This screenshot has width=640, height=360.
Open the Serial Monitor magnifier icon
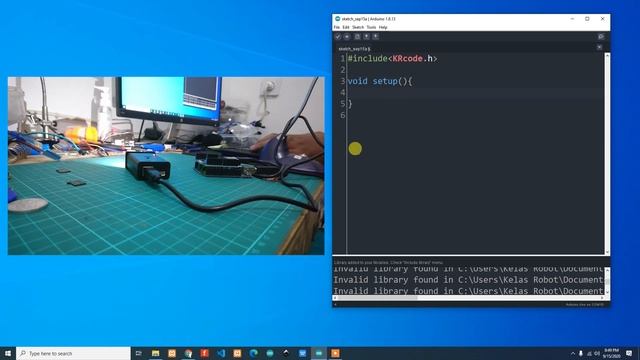tap(601, 37)
